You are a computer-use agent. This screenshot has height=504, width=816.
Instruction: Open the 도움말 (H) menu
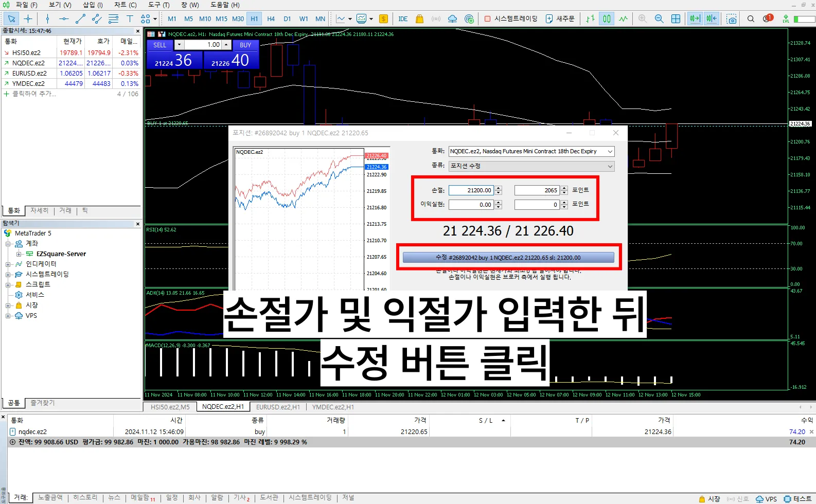click(225, 5)
